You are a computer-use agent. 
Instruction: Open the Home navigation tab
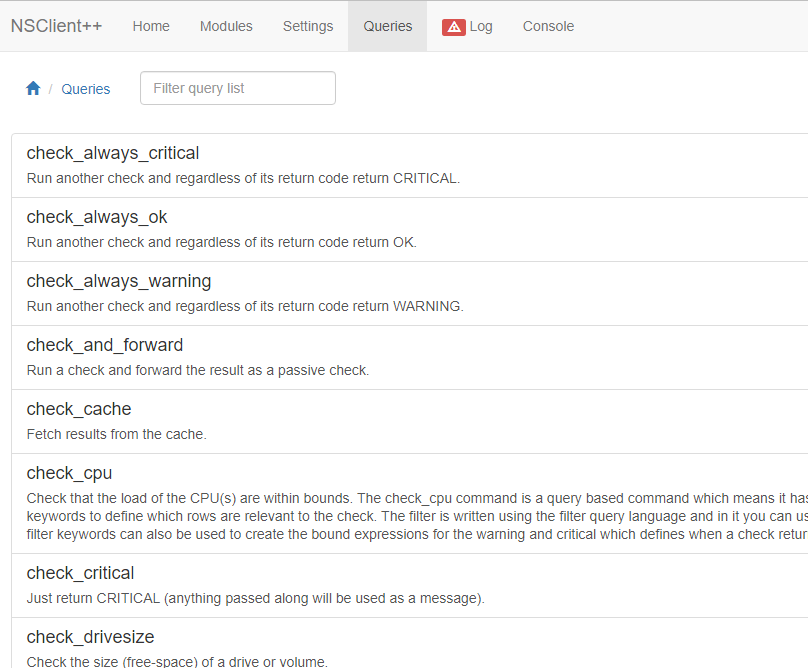click(151, 26)
